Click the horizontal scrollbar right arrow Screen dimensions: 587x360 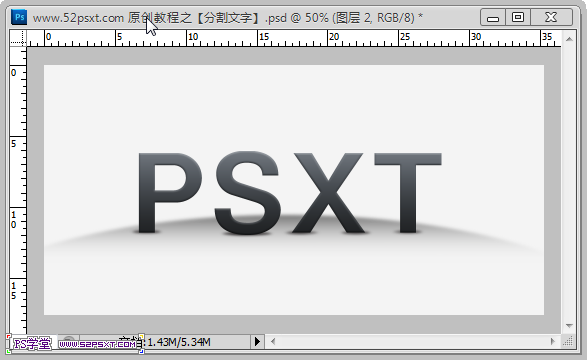coord(553,341)
